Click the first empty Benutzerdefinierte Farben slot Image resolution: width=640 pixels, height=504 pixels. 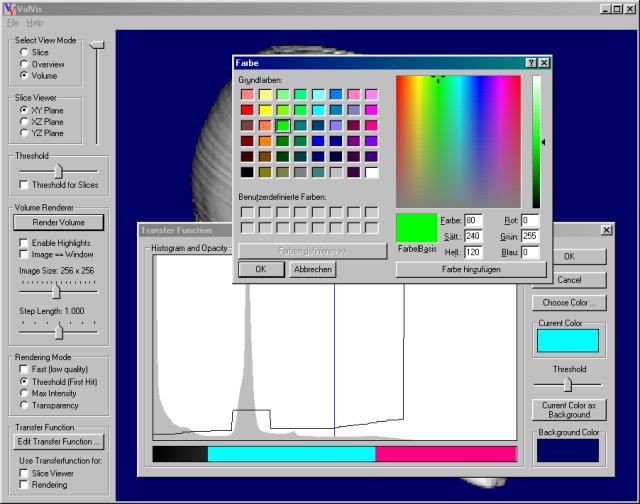click(x=246, y=212)
